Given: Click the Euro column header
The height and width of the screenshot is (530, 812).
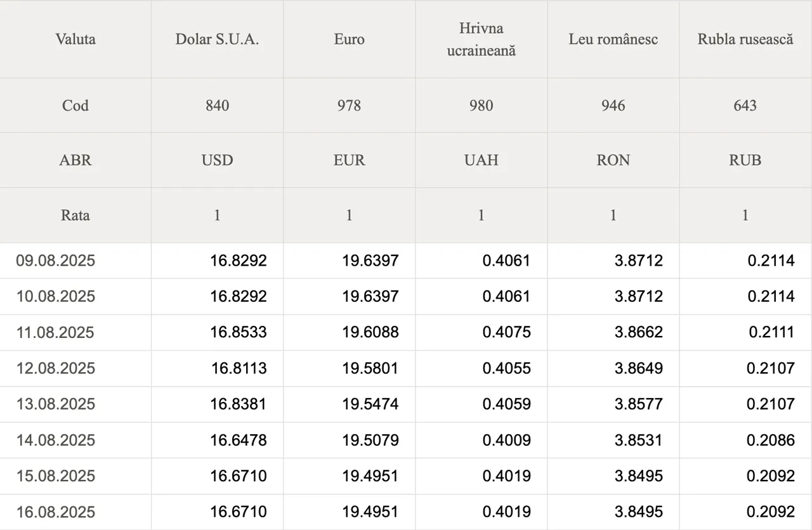Looking at the screenshot, I should pyautogui.click(x=349, y=39).
